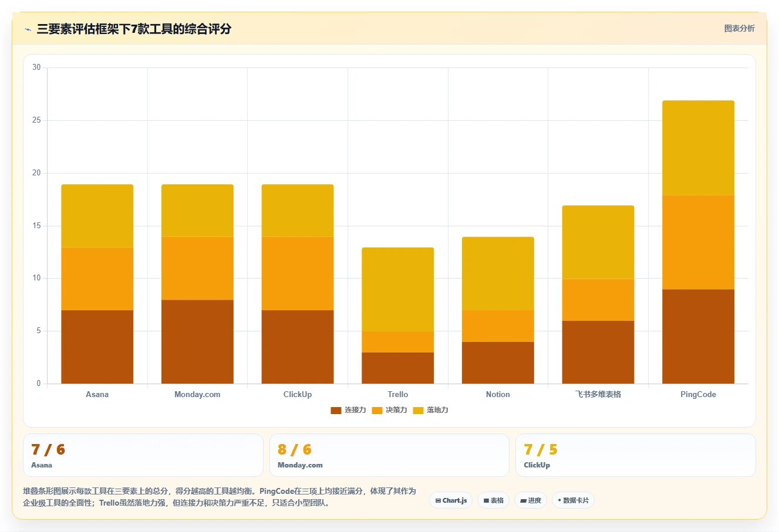
Task: Click the 飞书多维表格 连接力 bottom segment
Action: click(x=598, y=353)
